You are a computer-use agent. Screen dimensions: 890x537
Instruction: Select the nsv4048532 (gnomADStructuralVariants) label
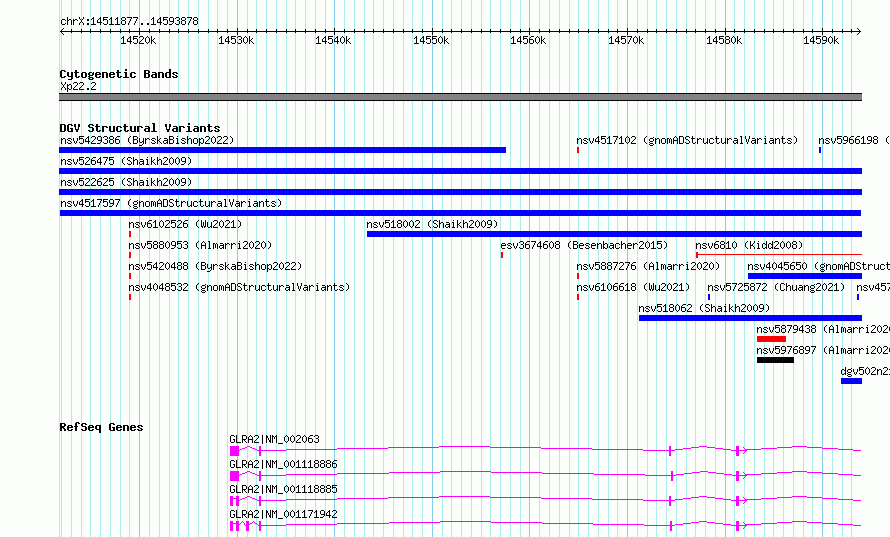coord(239,287)
